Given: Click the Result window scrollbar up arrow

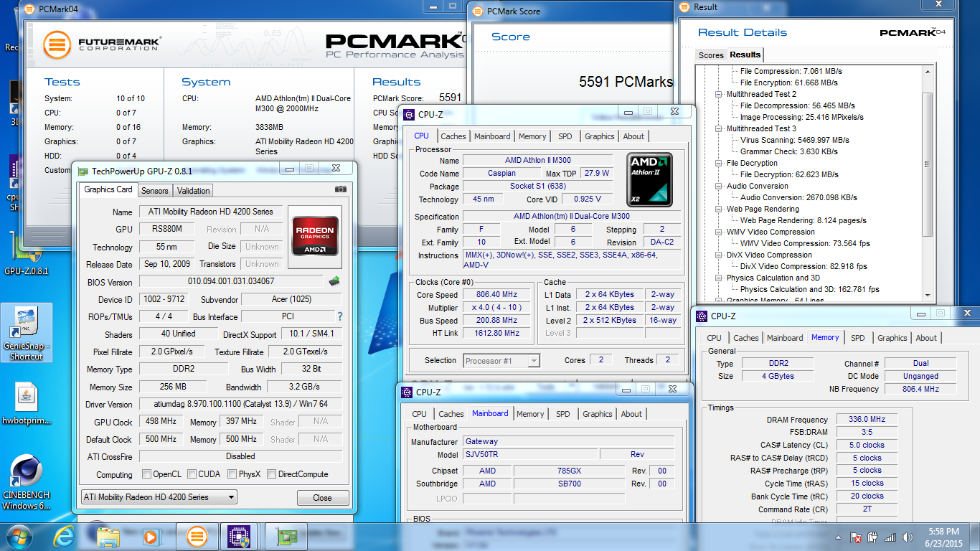Looking at the screenshot, I should pyautogui.click(x=927, y=71).
